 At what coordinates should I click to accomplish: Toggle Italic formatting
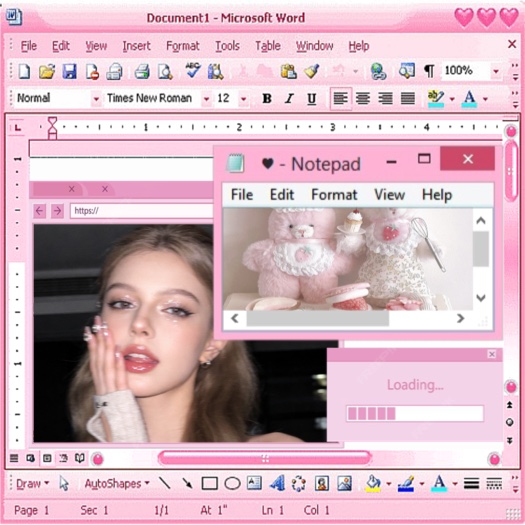289,98
